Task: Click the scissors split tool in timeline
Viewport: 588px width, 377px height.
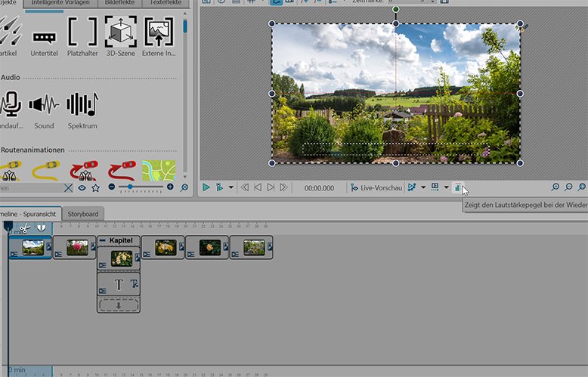Action: [25, 227]
